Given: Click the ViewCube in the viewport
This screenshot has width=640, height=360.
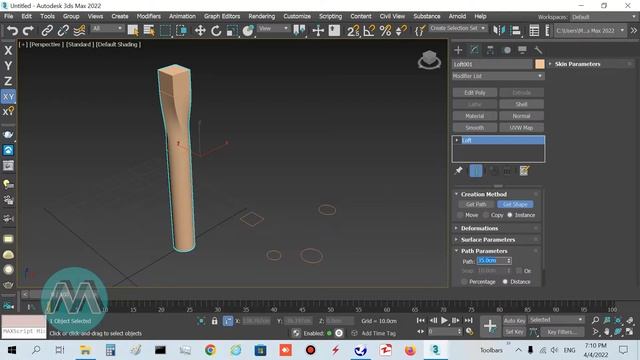Looking at the screenshot, I should [x=429, y=60].
